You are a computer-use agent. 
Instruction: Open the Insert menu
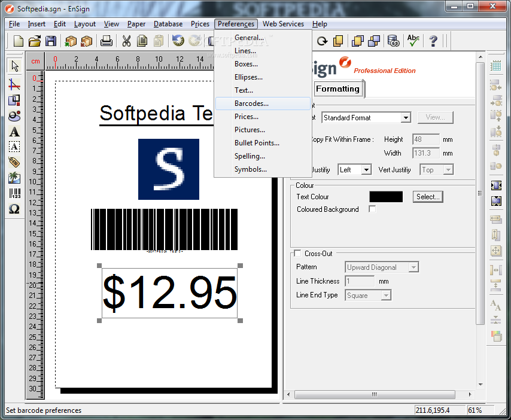tap(36, 24)
